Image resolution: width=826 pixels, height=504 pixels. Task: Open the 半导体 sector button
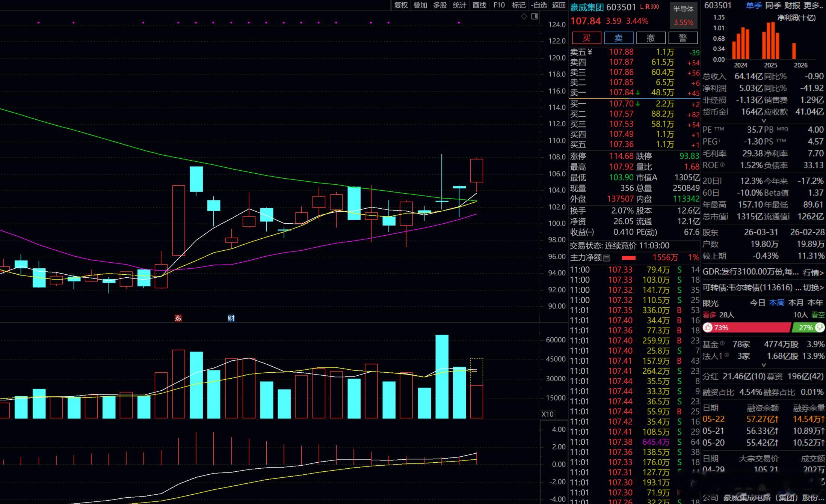click(x=683, y=15)
